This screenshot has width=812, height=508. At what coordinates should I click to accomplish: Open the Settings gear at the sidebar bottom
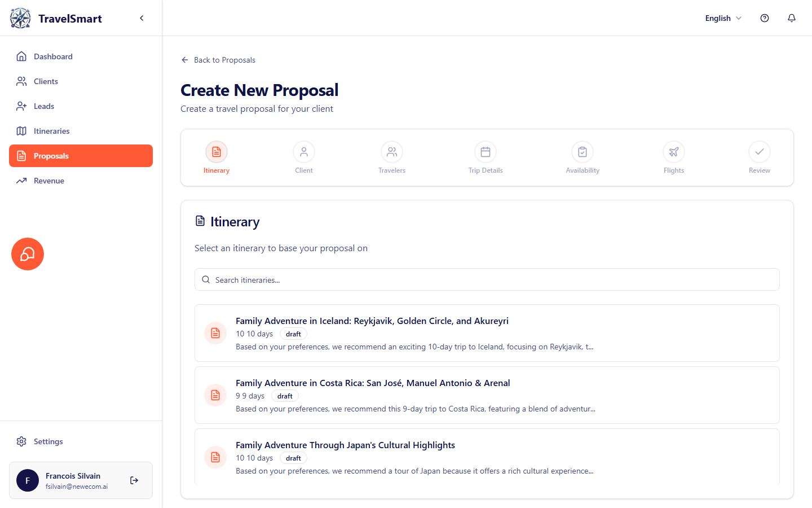click(21, 441)
